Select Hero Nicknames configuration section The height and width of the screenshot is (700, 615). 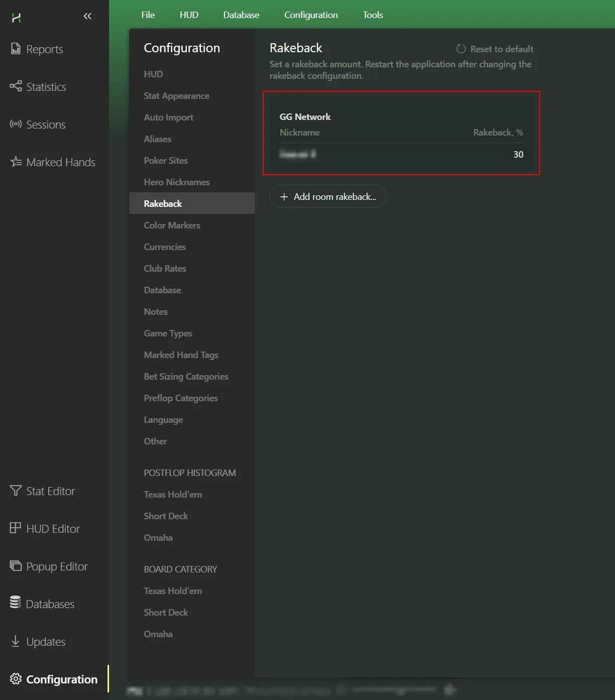point(176,182)
